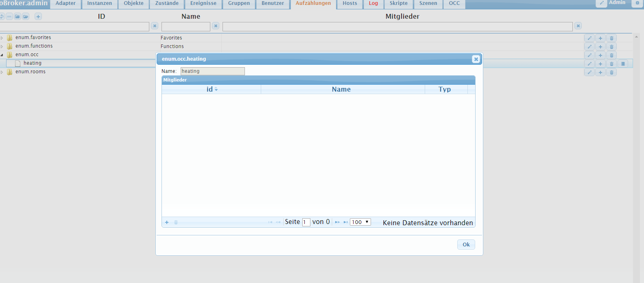The height and width of the screenshot is (283, 644).
Task: Delete the enum.rooms row
Action: (611, 72)
